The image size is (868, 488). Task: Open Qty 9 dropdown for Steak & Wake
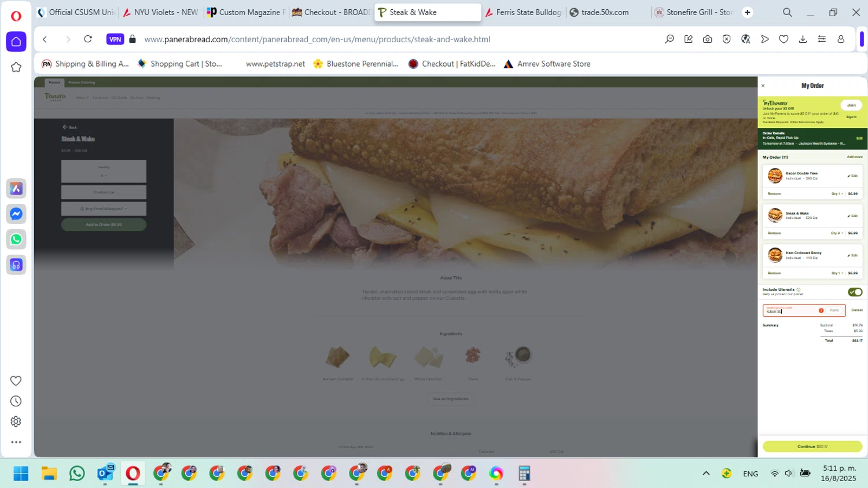(x=837, y=233)
